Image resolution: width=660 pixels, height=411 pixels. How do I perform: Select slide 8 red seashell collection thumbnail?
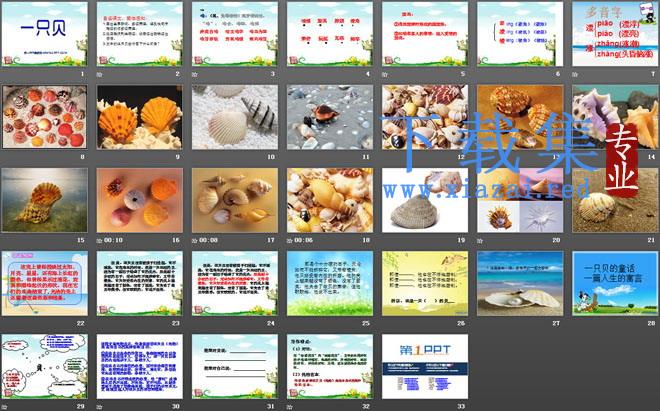(x=45, y=117)
